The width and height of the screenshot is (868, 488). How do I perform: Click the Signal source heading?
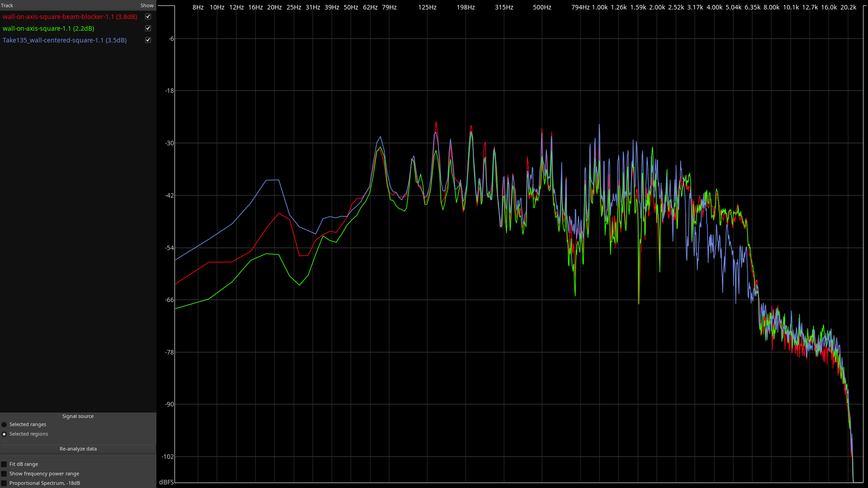78,416
